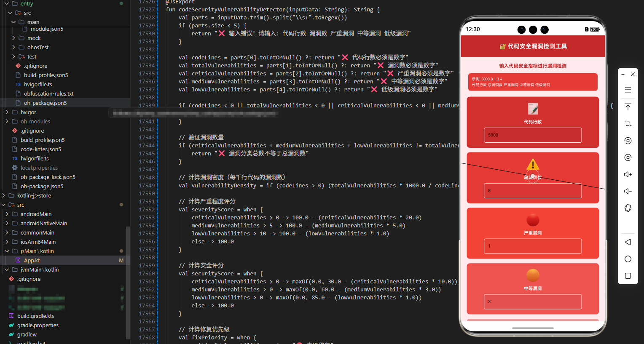Decrease emulator volume with speaker minus icon
644x344 pixels.
coord(628,191)
